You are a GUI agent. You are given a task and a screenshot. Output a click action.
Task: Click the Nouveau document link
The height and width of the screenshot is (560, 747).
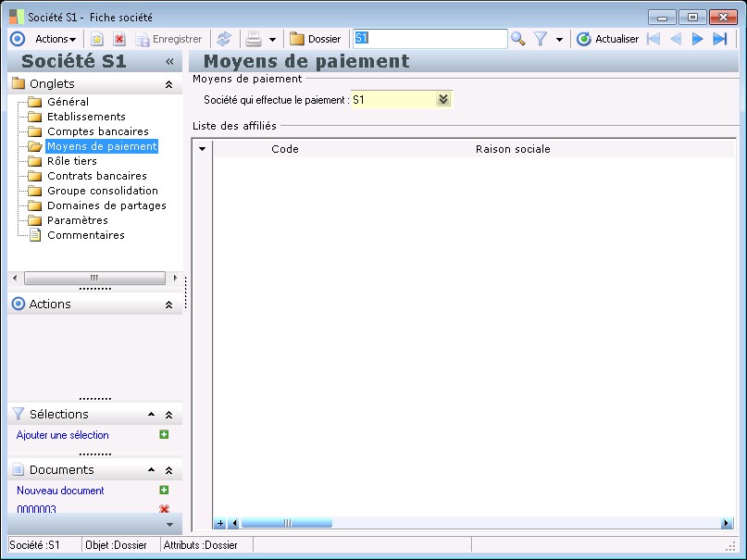[60, 491]
